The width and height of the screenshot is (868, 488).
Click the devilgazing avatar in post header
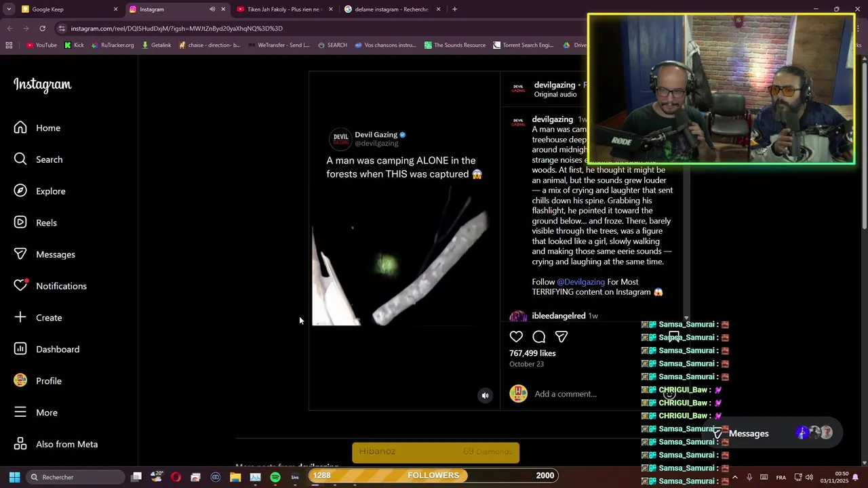pos(518,88)
